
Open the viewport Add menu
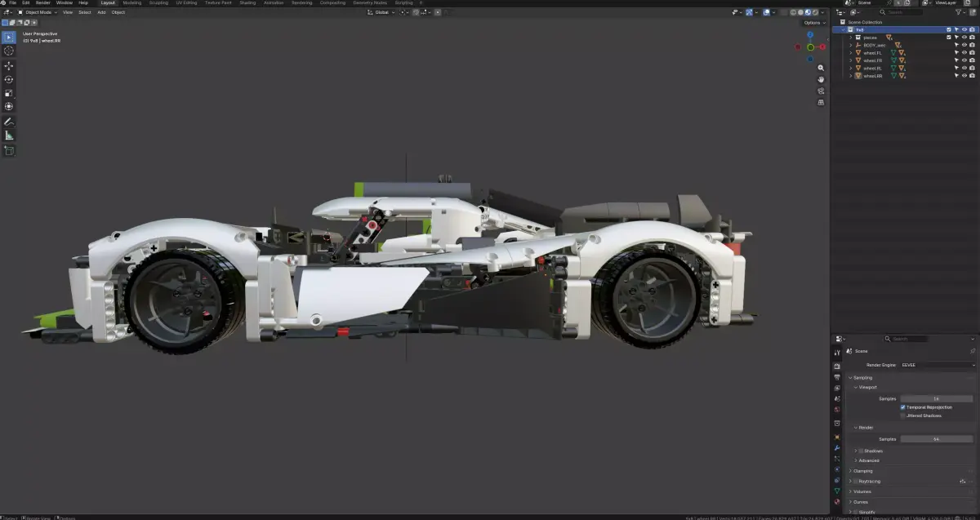(101, 12)
